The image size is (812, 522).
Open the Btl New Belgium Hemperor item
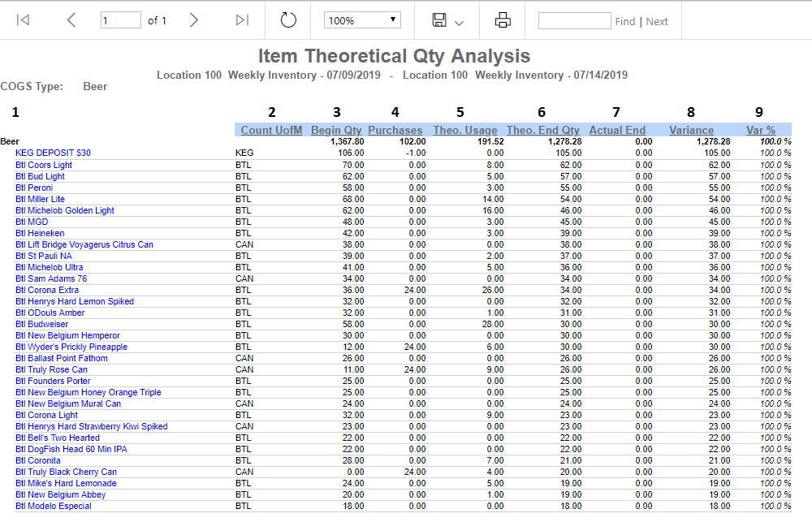[67, 335]
